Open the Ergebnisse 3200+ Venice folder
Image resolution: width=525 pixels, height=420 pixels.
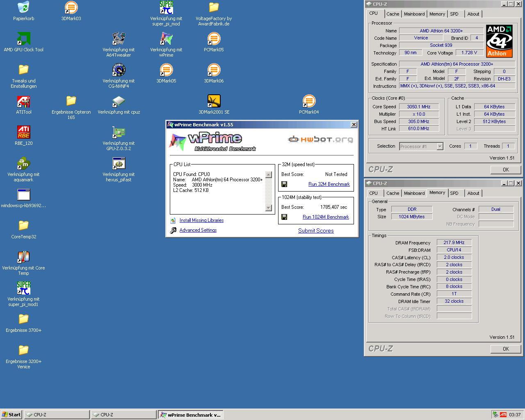point(23,350)
